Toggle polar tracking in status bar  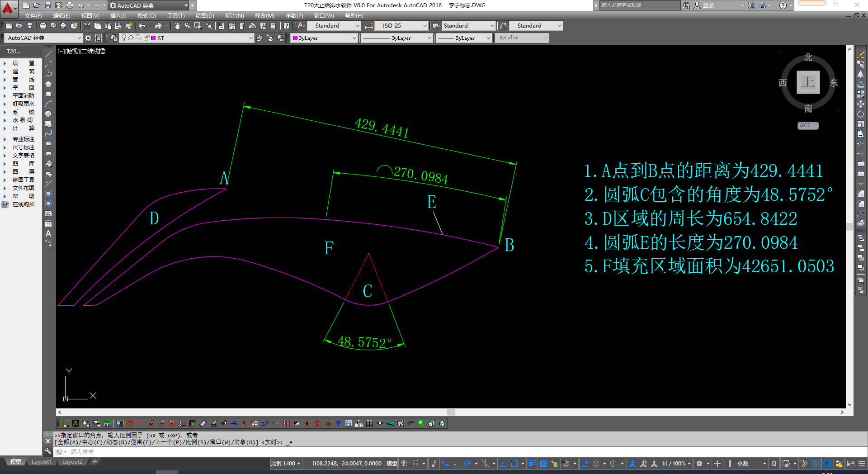(467, 464)
